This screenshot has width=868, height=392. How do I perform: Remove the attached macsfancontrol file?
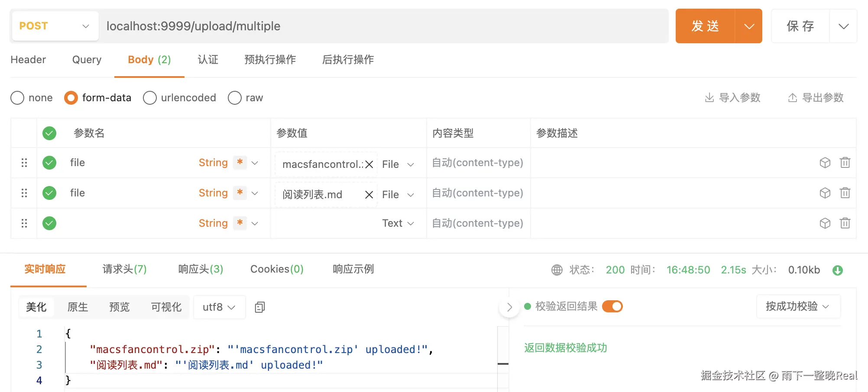coord(369,164)
